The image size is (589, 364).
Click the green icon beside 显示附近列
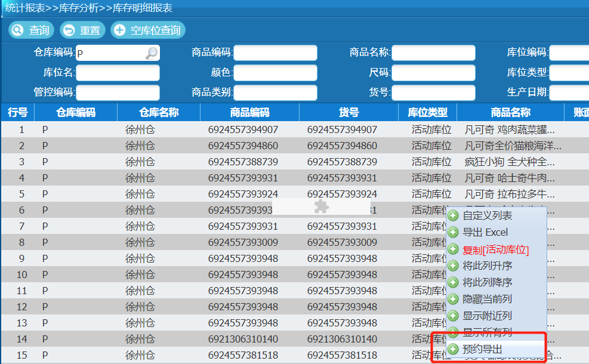click(454, 316)
